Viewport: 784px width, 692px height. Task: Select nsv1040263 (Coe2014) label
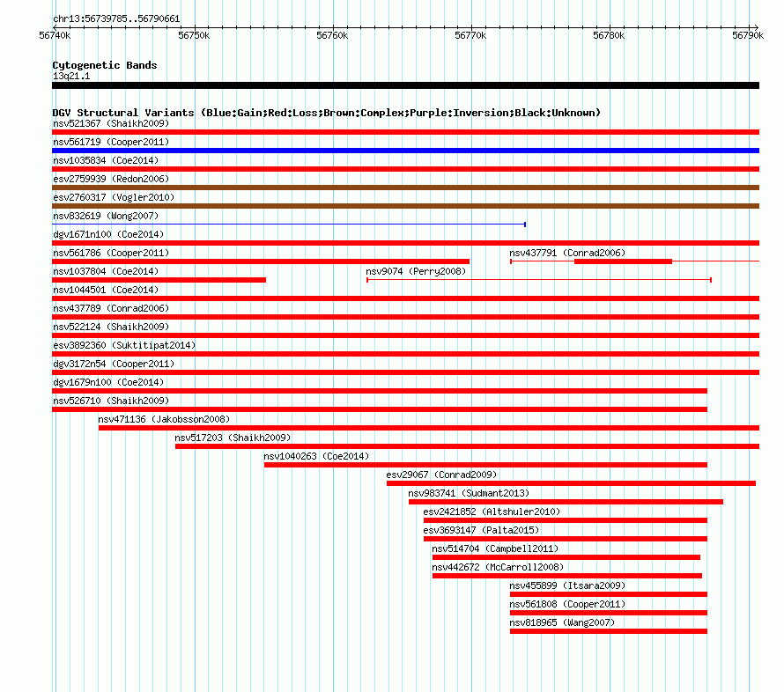[x=316, y=456]
